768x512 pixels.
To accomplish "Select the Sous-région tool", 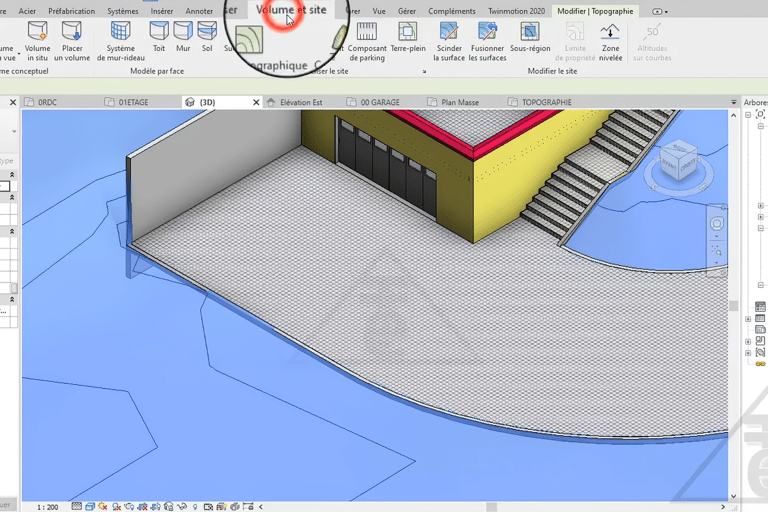I will click(x=530, y=37).
